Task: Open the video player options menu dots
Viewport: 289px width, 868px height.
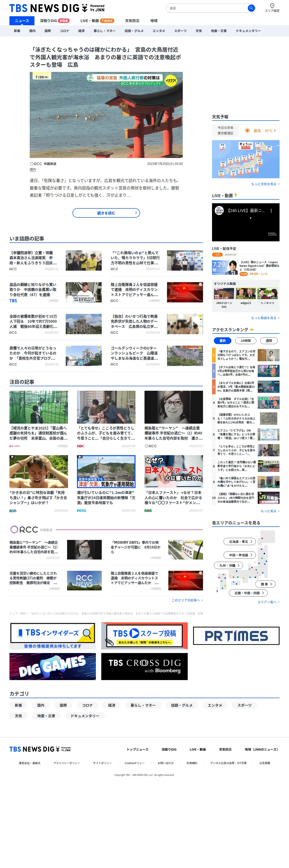Action: [x=271, y=211]
